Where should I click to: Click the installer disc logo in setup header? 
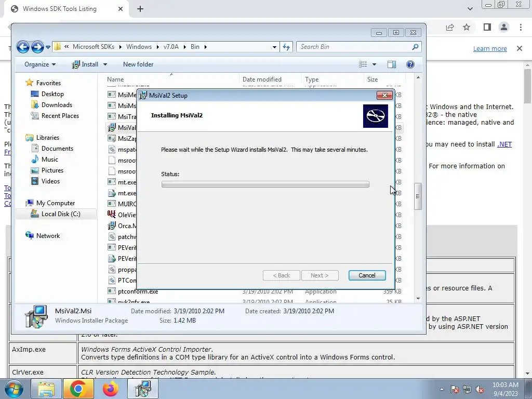tap(375, 116)
